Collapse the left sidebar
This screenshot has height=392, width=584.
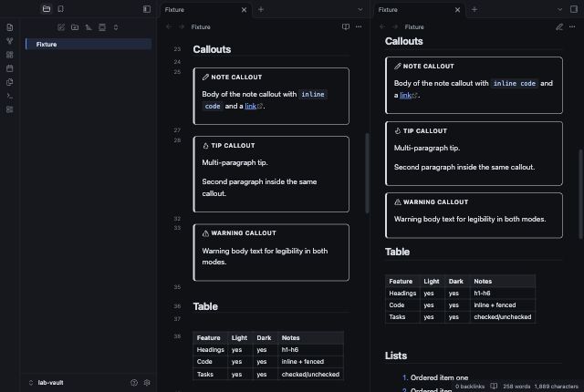(x=147, y=9)
